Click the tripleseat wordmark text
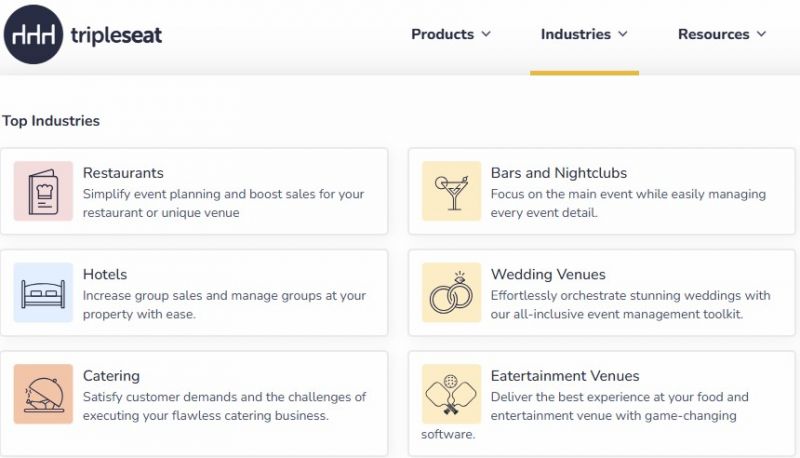 [x=116, y=35]
